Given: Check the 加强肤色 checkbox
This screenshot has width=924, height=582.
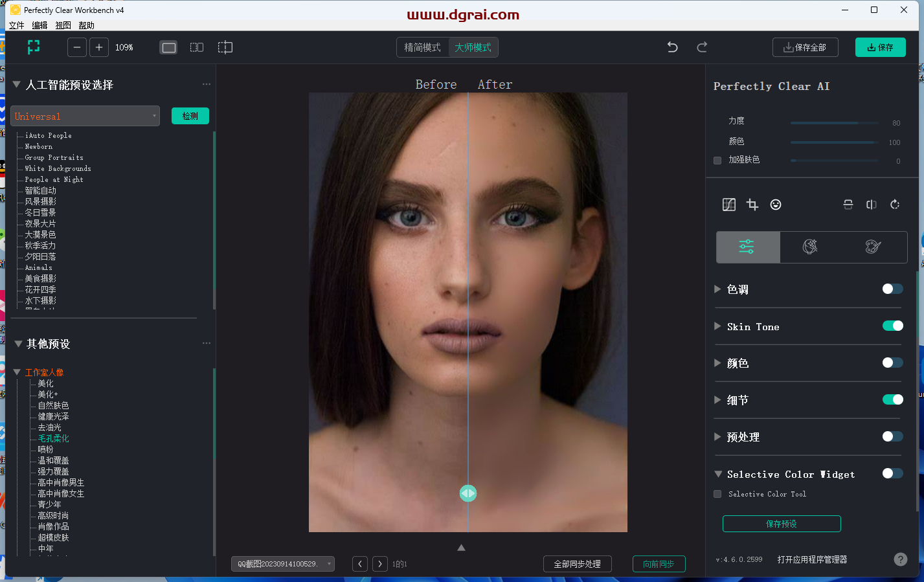Looking at the screenshot, I should 717,161.
